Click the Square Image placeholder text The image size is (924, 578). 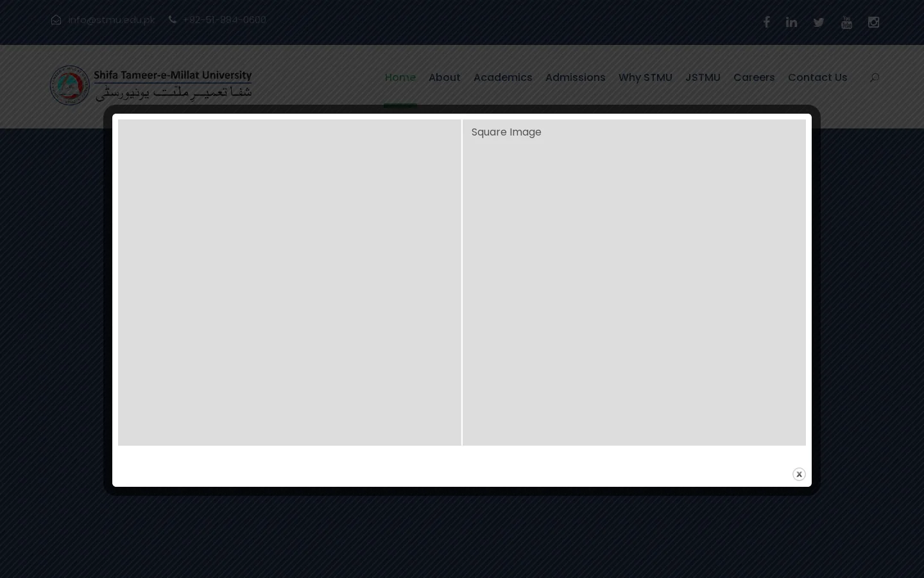pyautogui.click(x=506, y=132)
